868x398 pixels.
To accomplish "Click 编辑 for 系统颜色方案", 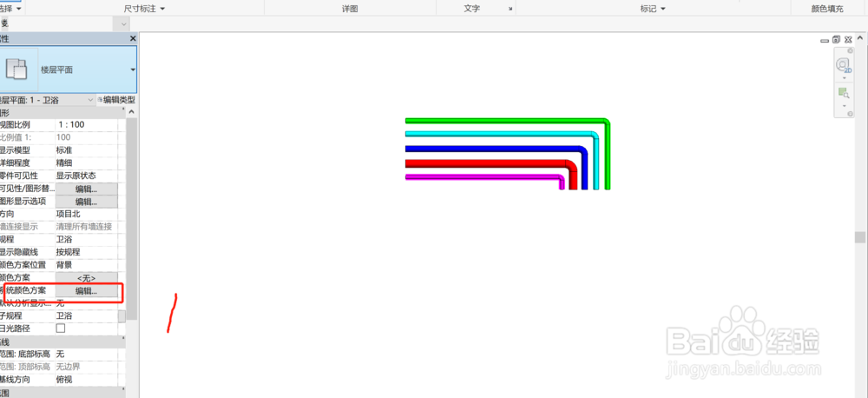I will pos(86,290).
